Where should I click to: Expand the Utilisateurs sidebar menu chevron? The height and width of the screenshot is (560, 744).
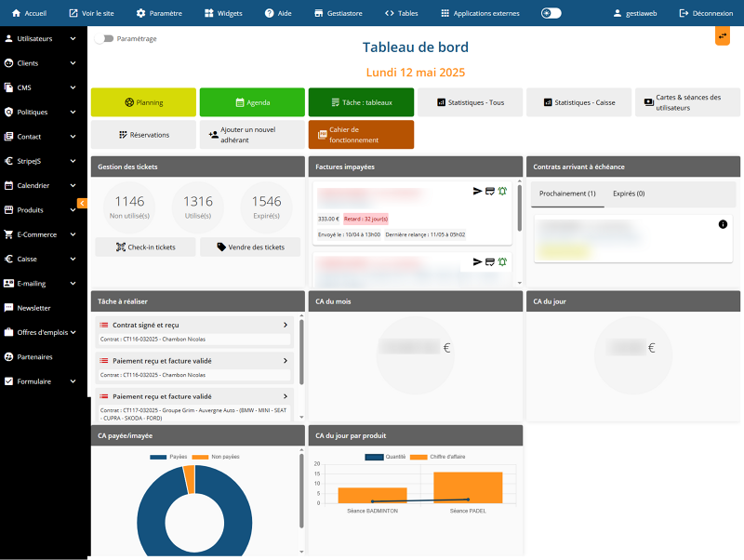[73, 38]
